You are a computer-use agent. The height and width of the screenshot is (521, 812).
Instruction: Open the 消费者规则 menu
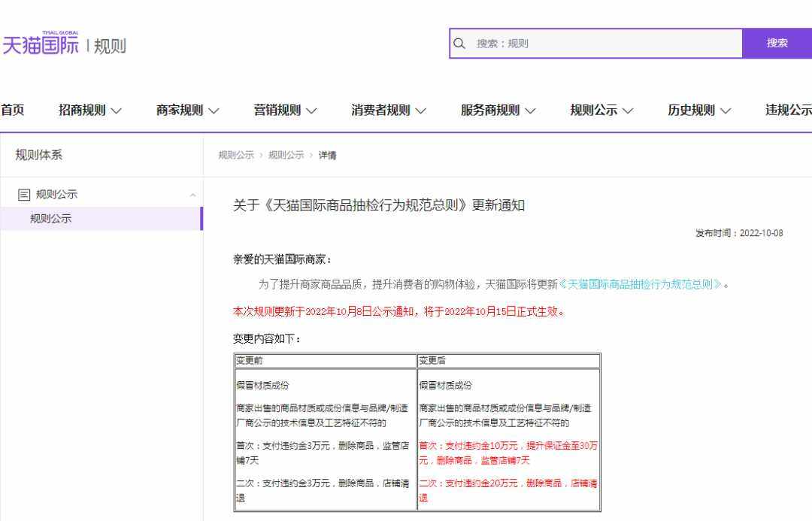coord(380,110)
